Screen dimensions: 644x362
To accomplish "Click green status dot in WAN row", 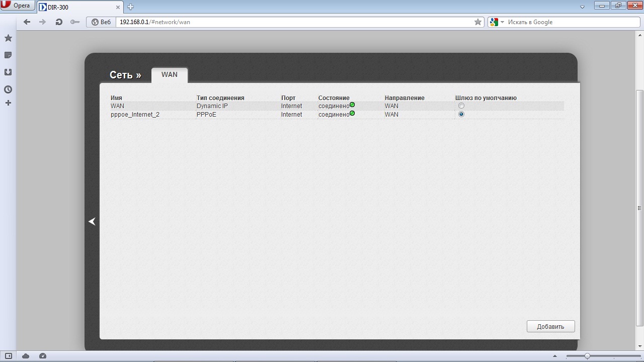I will click(x=352, y=105).
